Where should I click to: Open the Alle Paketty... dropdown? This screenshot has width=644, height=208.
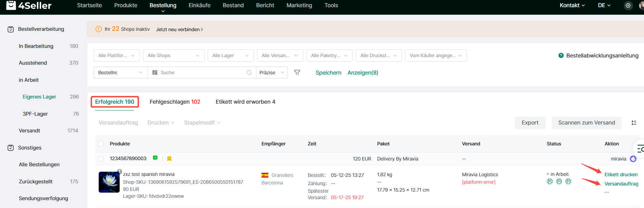point(329,55)
